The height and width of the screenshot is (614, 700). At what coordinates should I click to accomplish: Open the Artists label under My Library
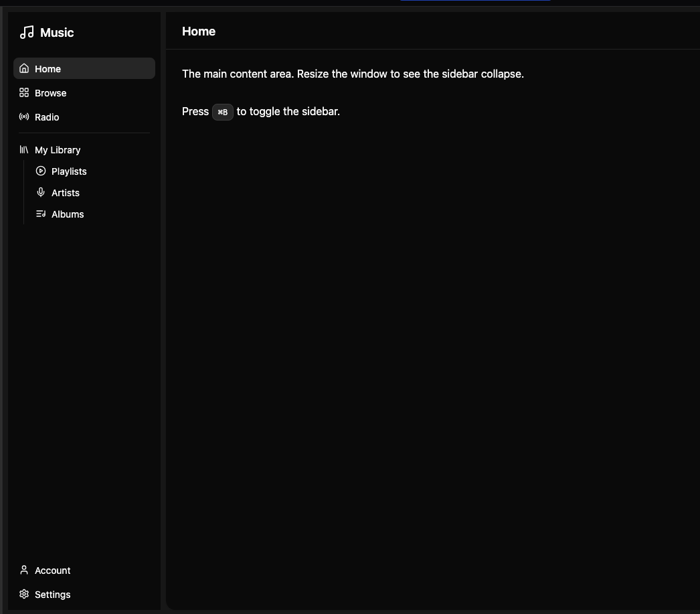tap(65, 193)
